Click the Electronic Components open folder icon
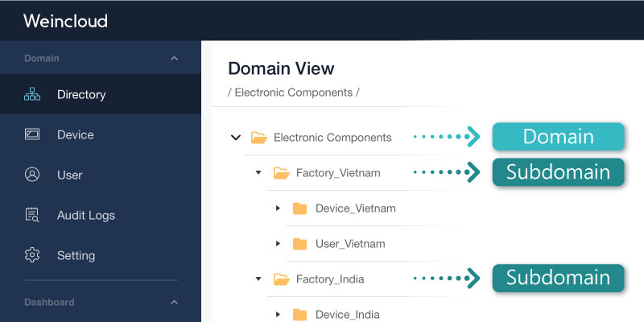 [x=258, y=138]
